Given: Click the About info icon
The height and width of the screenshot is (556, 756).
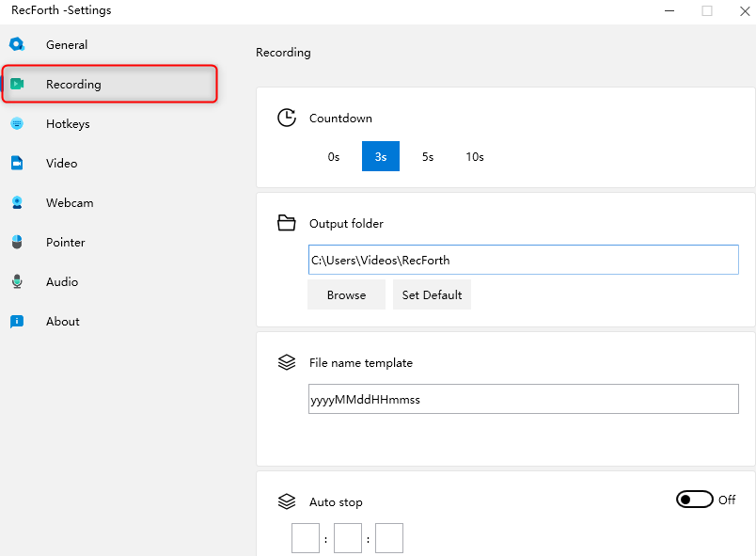Looking at the screenshot, I should 17,321.
